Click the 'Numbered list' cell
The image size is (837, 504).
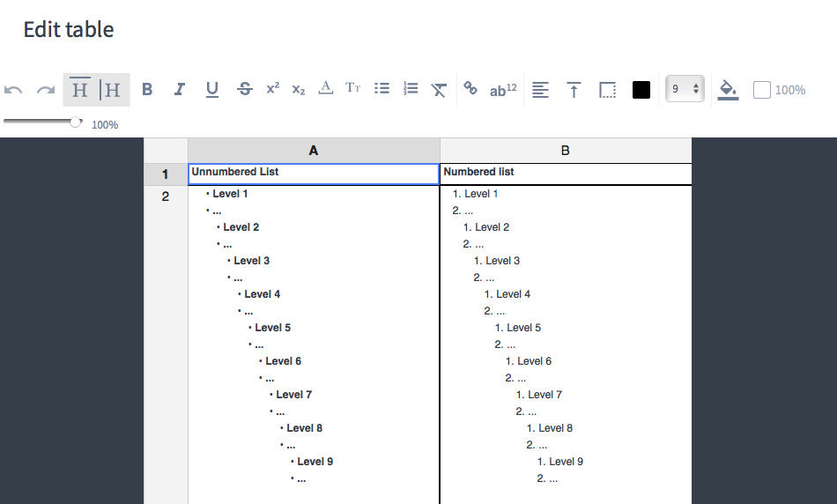[566, 174]
